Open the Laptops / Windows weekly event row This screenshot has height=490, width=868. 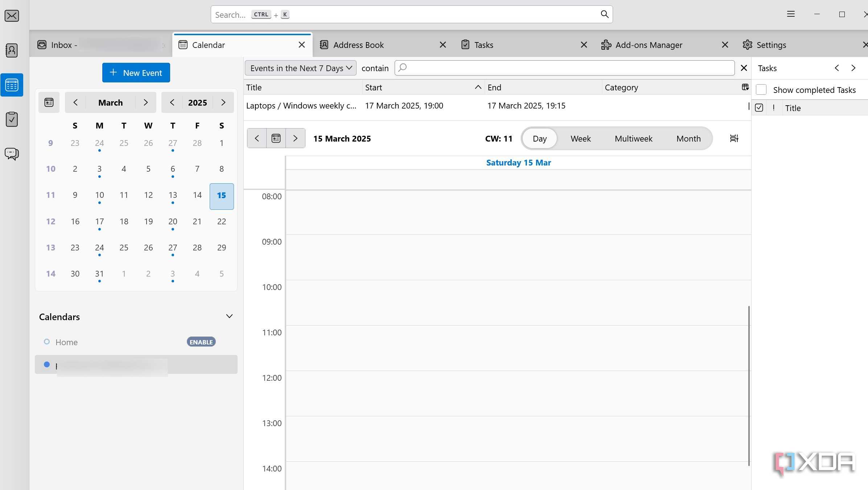coord(496,106)
